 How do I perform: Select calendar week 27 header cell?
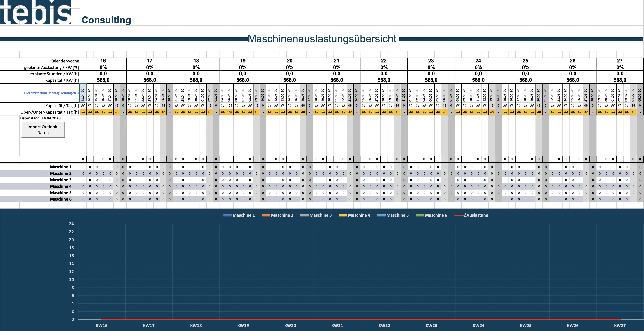click(620, 61)
